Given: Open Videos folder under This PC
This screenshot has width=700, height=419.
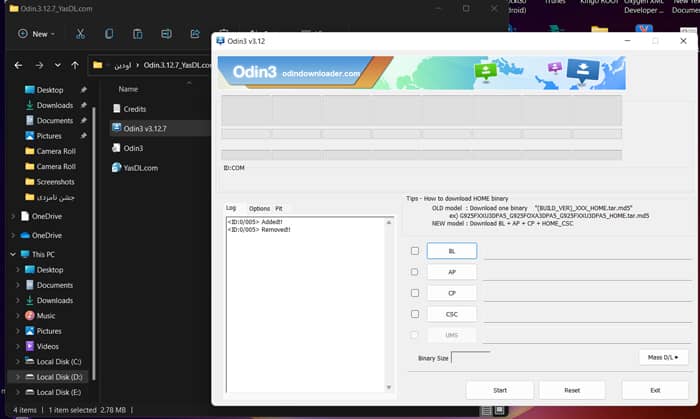Looking at the screenshot, I should coord(47,346).
